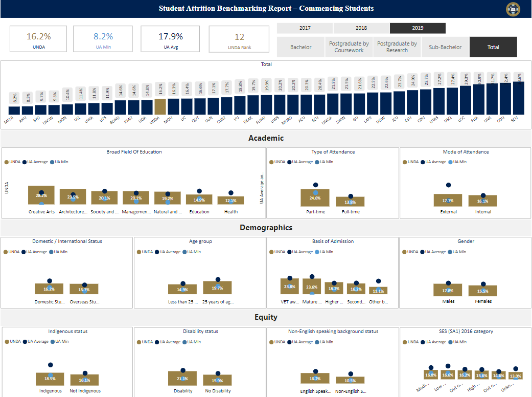Image resolution: width=532 pixels, height=397 pixels.
Task: Click UA Average legend dot in Gender chart
Action: tap(422, 252)
